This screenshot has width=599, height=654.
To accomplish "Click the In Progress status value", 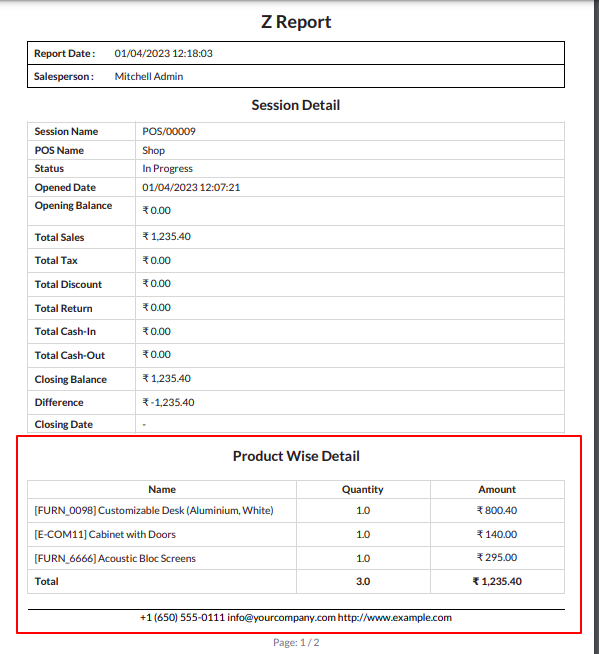I will point(167,169).
